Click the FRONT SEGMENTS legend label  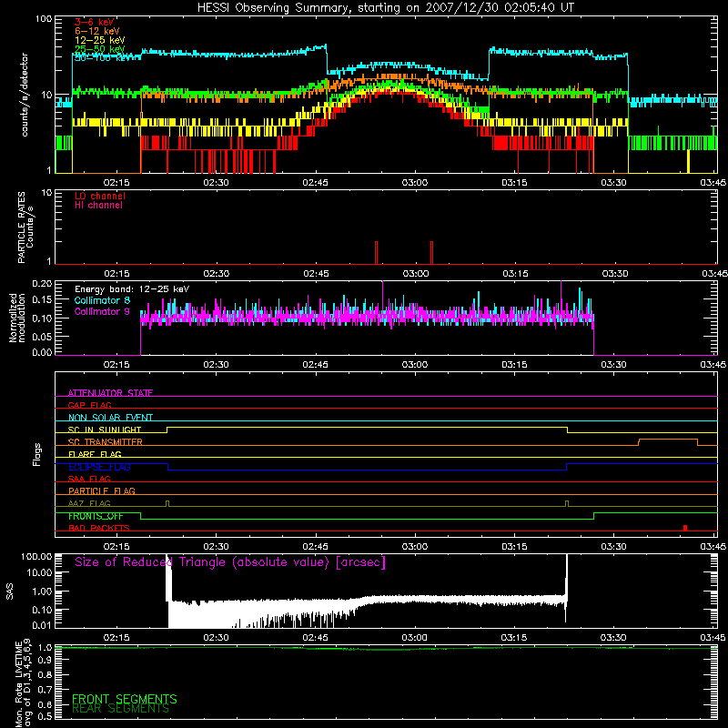pyautogui.click(x=125, y=699)
